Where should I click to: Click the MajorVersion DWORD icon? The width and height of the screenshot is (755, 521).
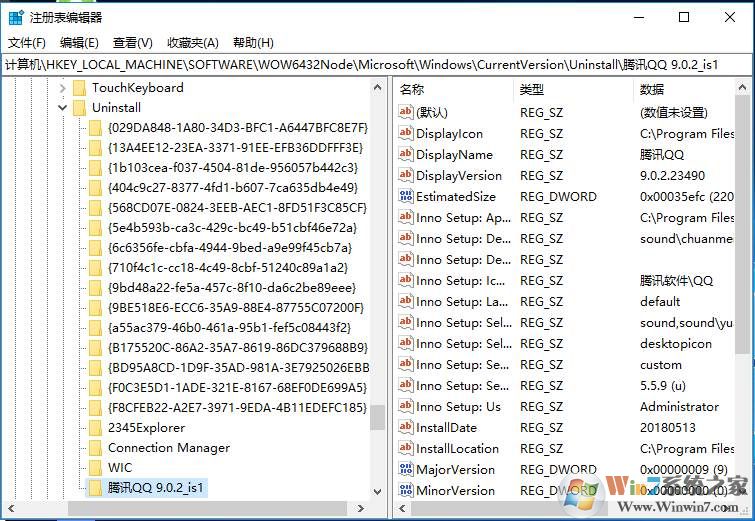click(406, 469)
